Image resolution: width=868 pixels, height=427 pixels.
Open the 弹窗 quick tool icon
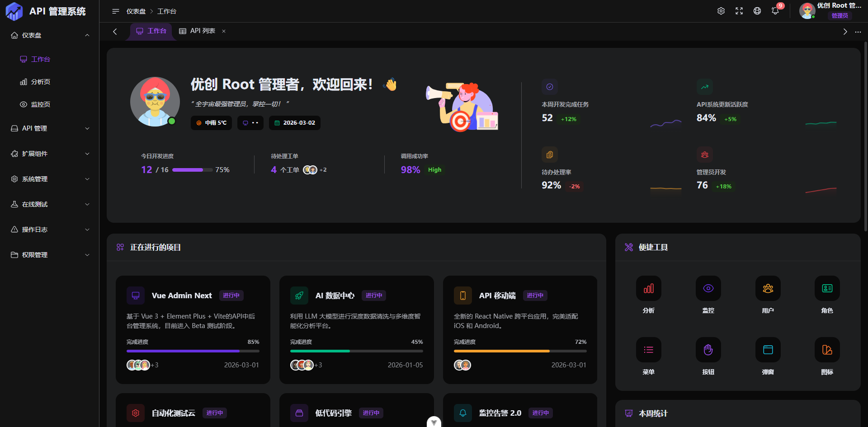pos(768,350)
